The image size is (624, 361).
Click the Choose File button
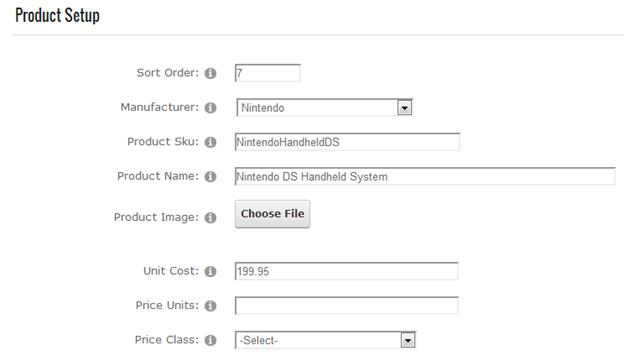pyautogui.click(x=273, y=214)
